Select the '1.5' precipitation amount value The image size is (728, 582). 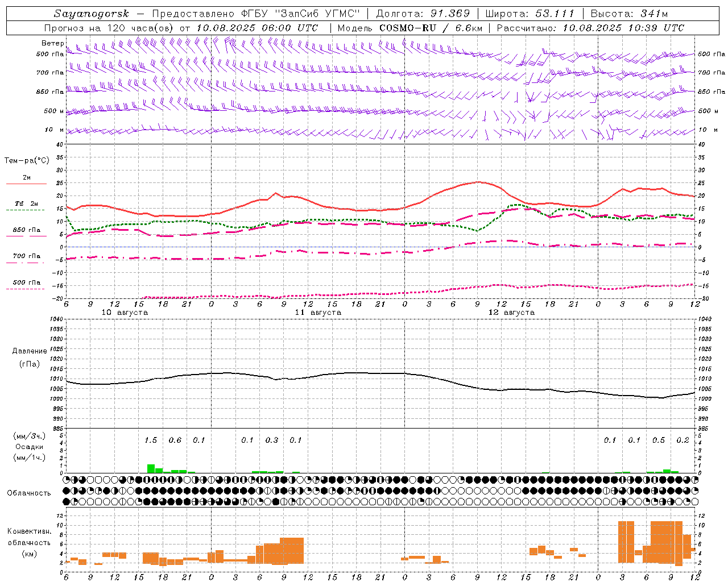[x=151, y=440]
